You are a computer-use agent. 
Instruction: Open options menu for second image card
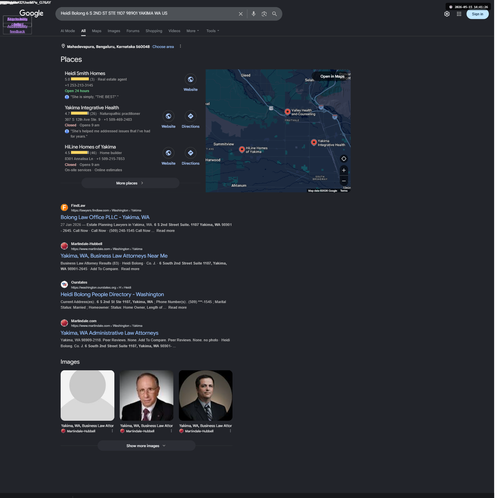coord(171,431)
